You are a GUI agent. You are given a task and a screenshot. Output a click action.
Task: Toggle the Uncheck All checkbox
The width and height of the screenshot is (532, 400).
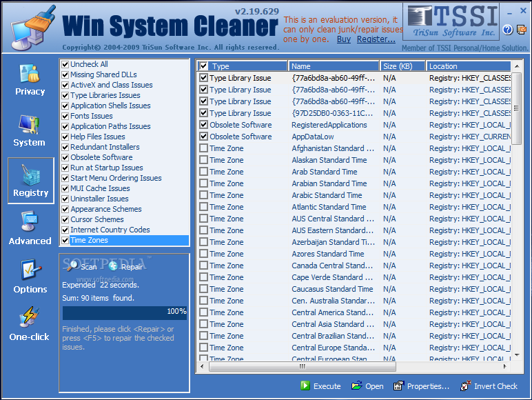[65, 64]
